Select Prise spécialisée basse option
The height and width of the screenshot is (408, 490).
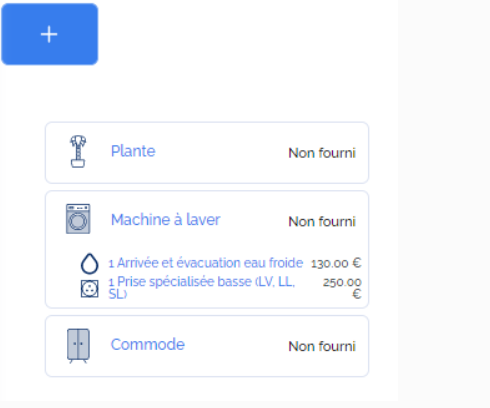(202, 288)
